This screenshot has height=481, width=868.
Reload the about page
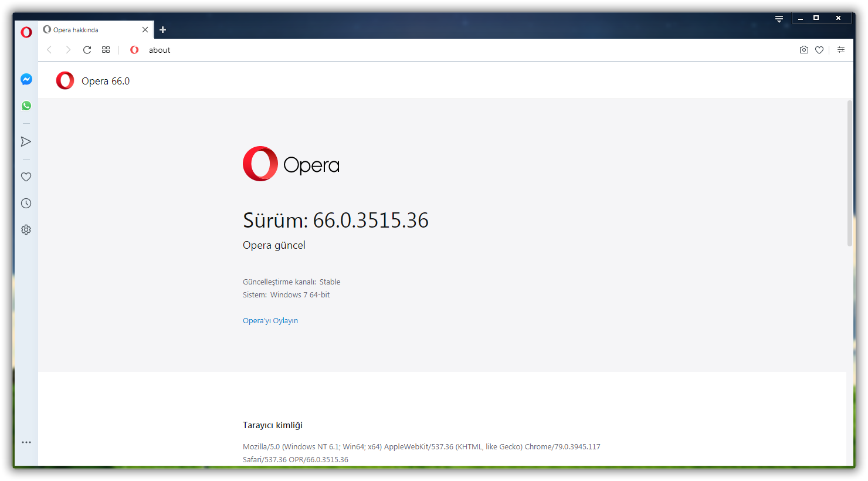[87, 50]
